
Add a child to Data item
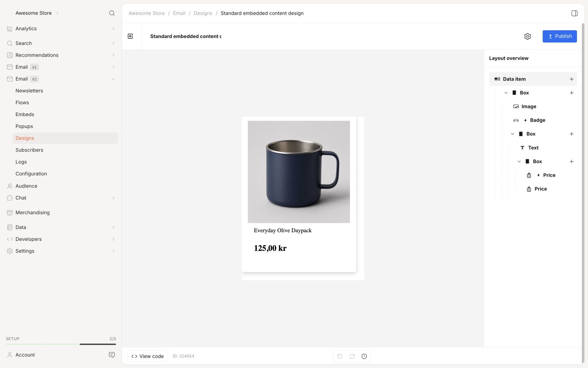(572, 79)
